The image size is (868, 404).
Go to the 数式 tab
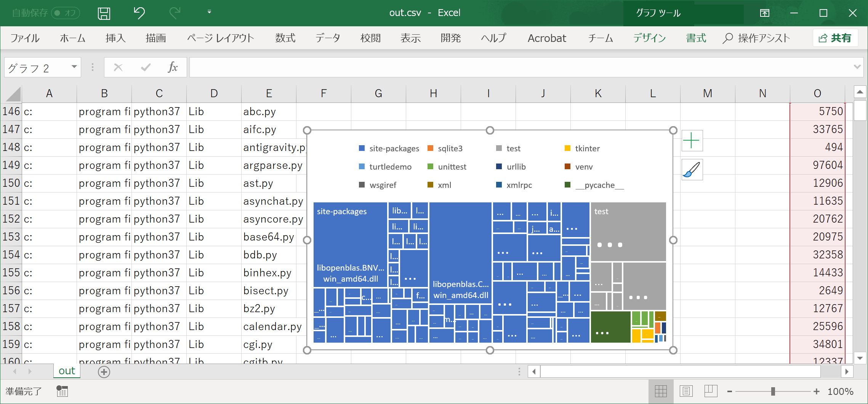click(x=285, y=38)
